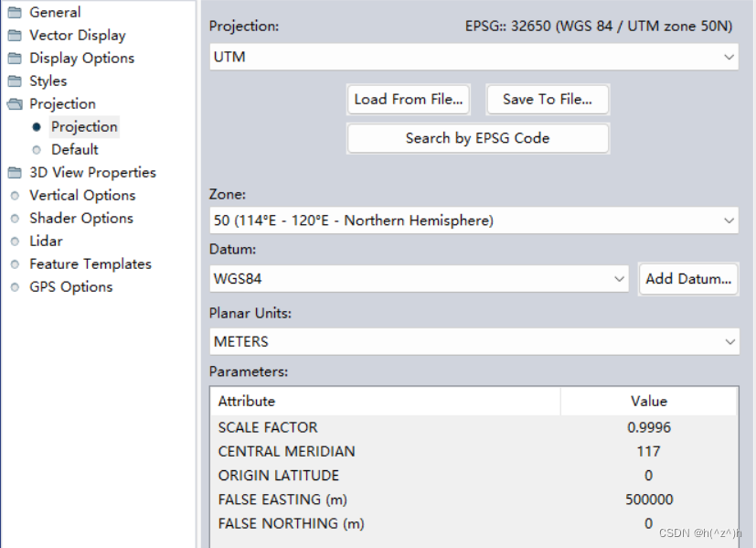Image resolution: width=756 pixels, height=548 pixels.
Task: Click the Styles folder icon
Action: click(15, 81)
